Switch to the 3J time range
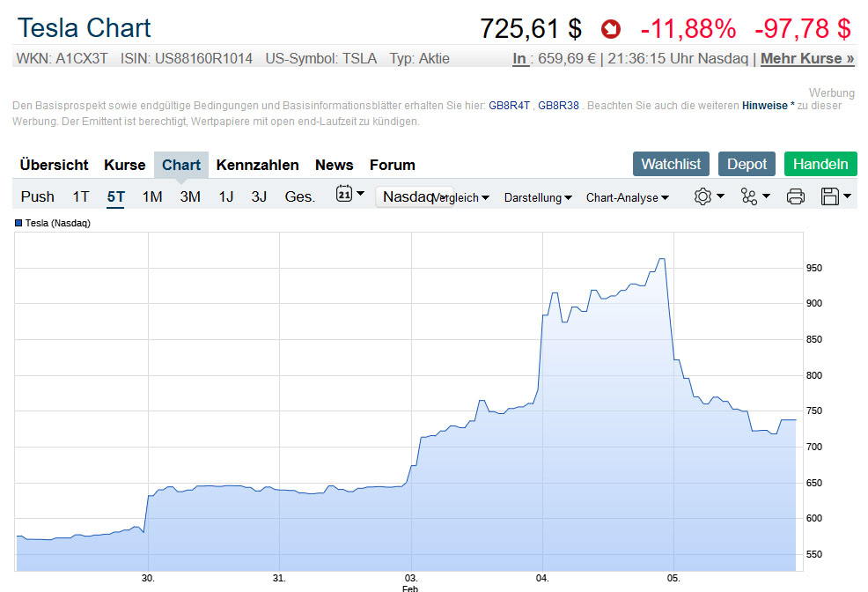 259,196
